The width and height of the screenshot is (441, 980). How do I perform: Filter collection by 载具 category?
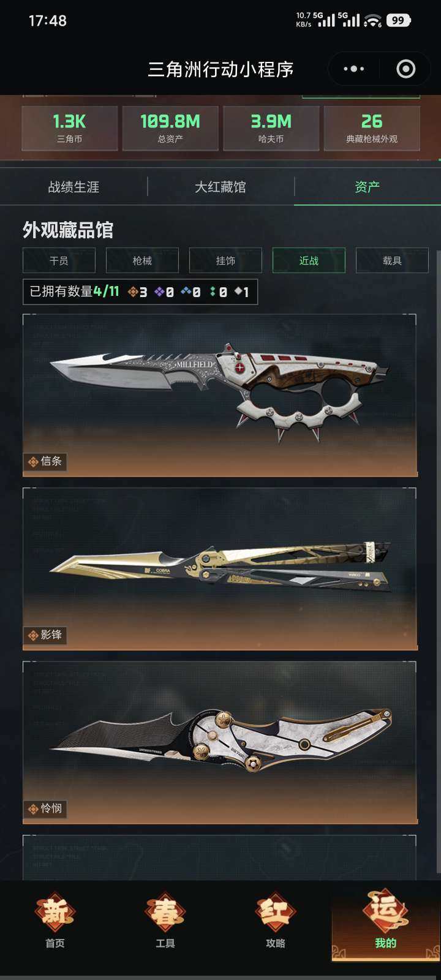(x=392, y=260)
